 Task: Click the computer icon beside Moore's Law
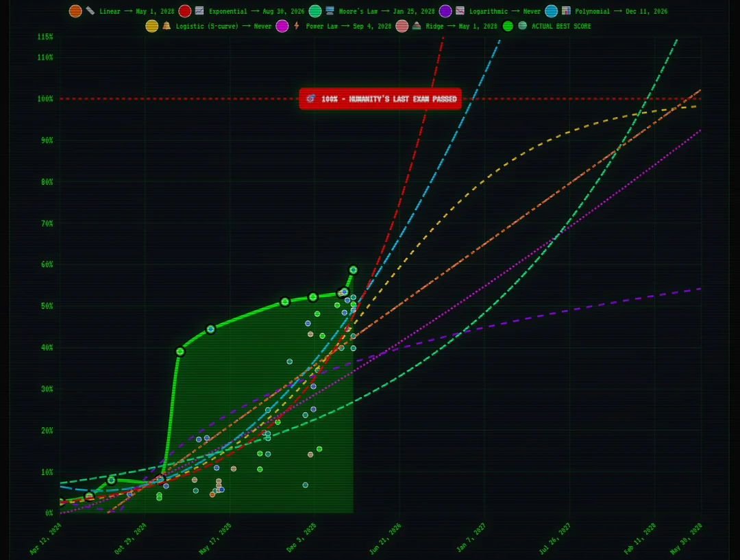click(x=330, y=12)
